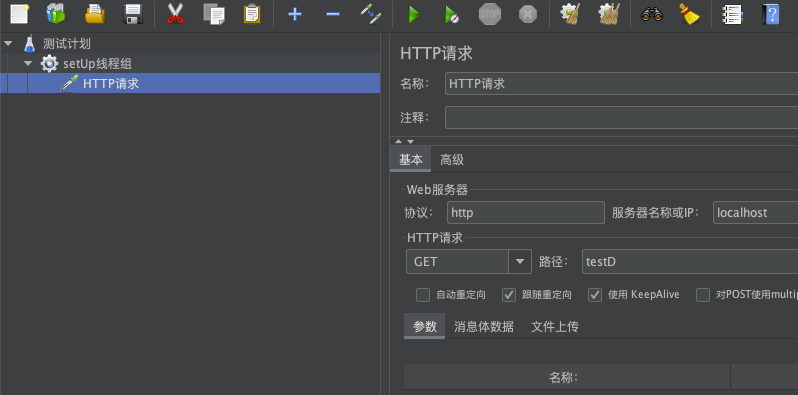Cut selection with scissors icon
This screenshot has height=395, width=798.
[175, 14]
